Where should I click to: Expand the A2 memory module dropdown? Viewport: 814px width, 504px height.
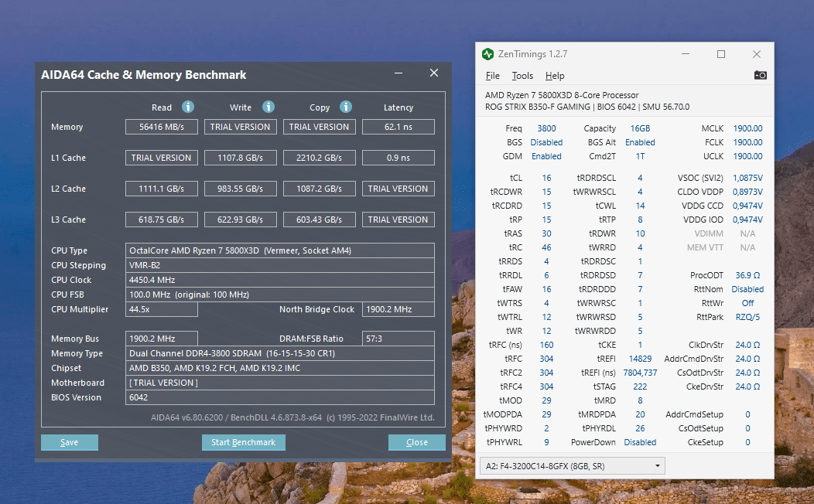pos(572,466)
